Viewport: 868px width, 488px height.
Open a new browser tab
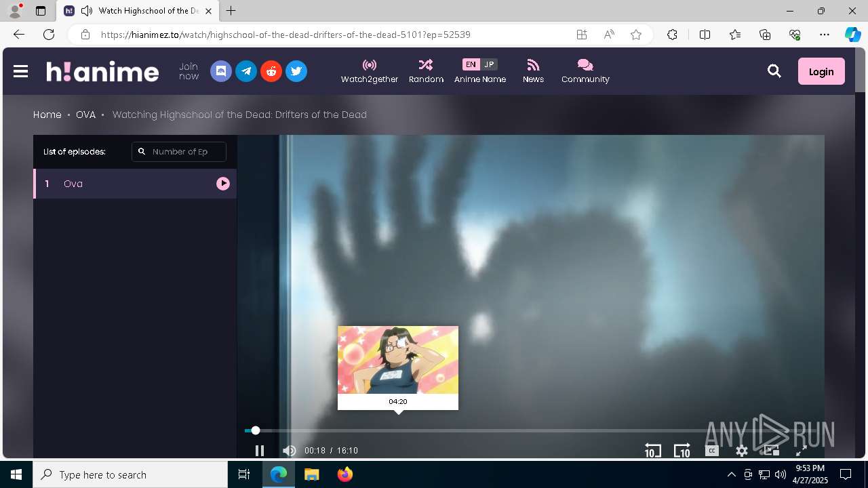pos(231,11)
